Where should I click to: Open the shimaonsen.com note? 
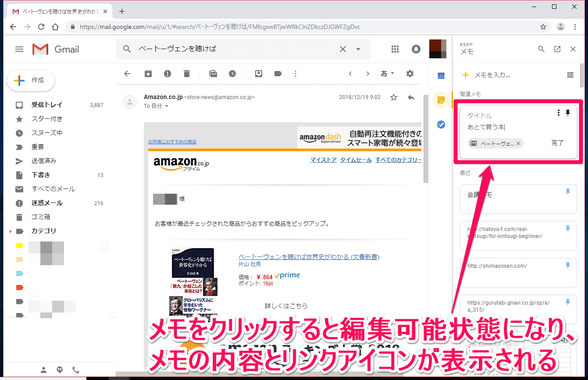[x=518, y=273]
